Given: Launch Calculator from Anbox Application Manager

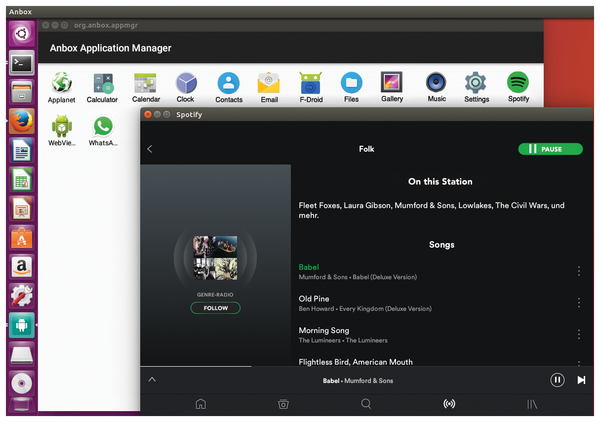Looking at the screenshot, I should click(102, 88).
